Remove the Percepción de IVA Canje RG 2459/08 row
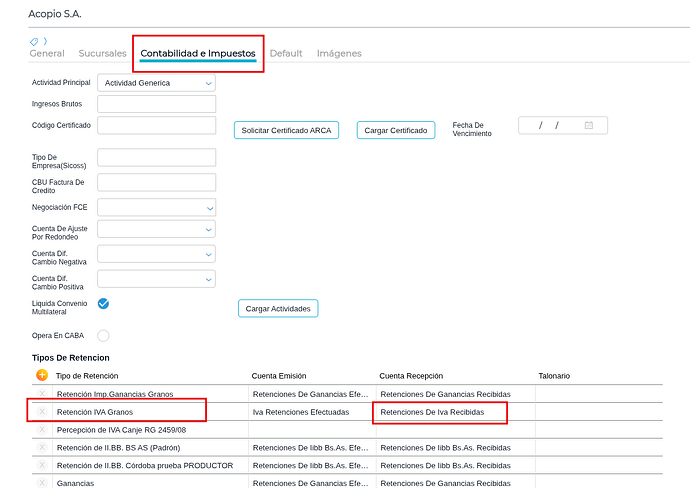 42,429
